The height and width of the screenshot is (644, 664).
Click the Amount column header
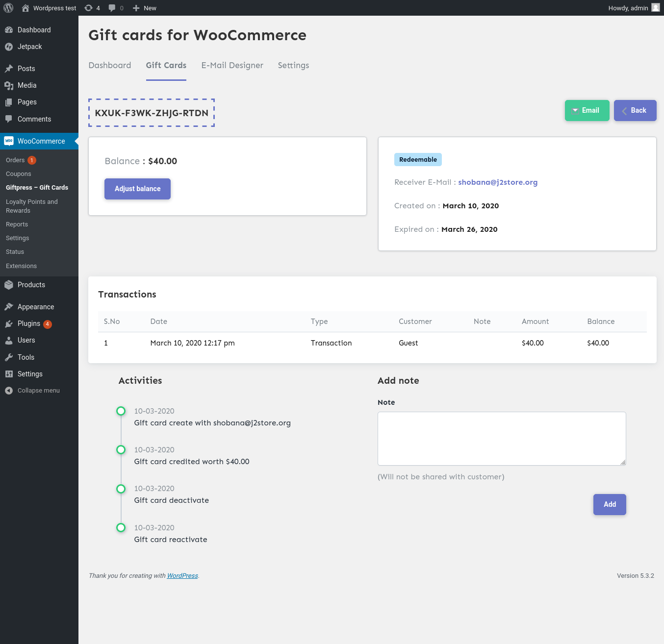536,322
